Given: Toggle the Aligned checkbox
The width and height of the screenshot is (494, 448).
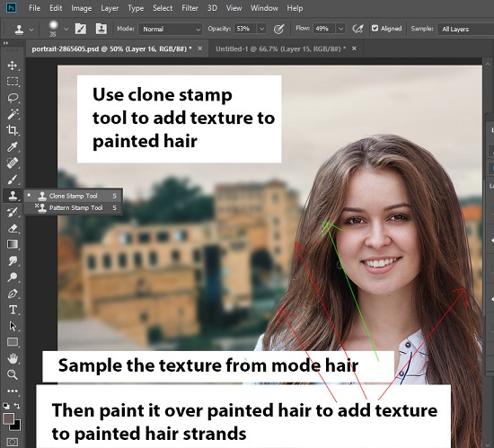Looking at the screenshot, I should click(x=375, y=29).
